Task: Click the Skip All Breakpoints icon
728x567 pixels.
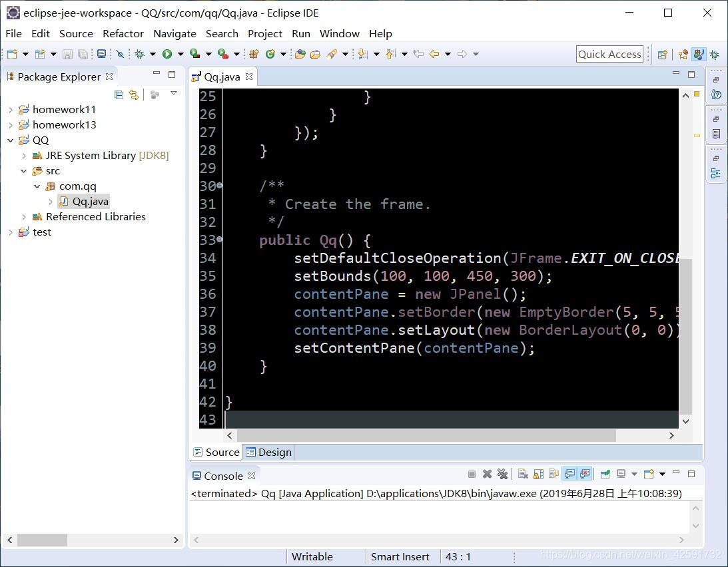Action: pos(121,55)
